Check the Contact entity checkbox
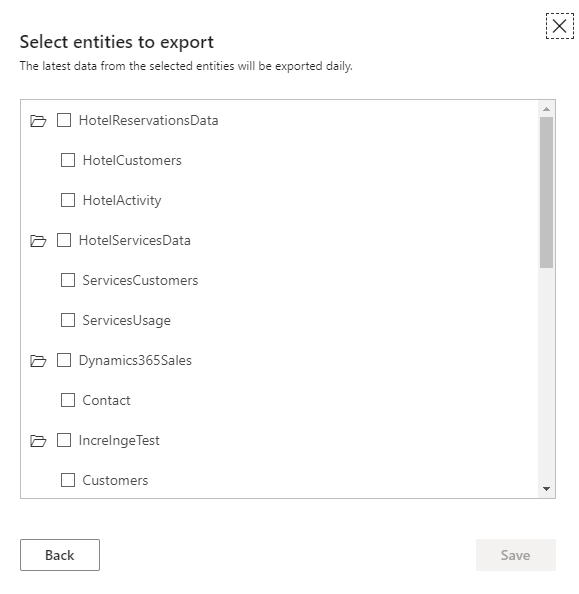The width and height of the screenshot is (579, 594). (x=68, y=400)
